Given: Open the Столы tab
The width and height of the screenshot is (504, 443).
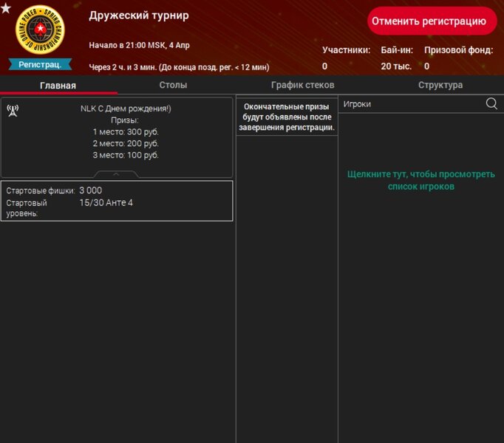Looking at the screenshot, I should click(x=173, y=85).
